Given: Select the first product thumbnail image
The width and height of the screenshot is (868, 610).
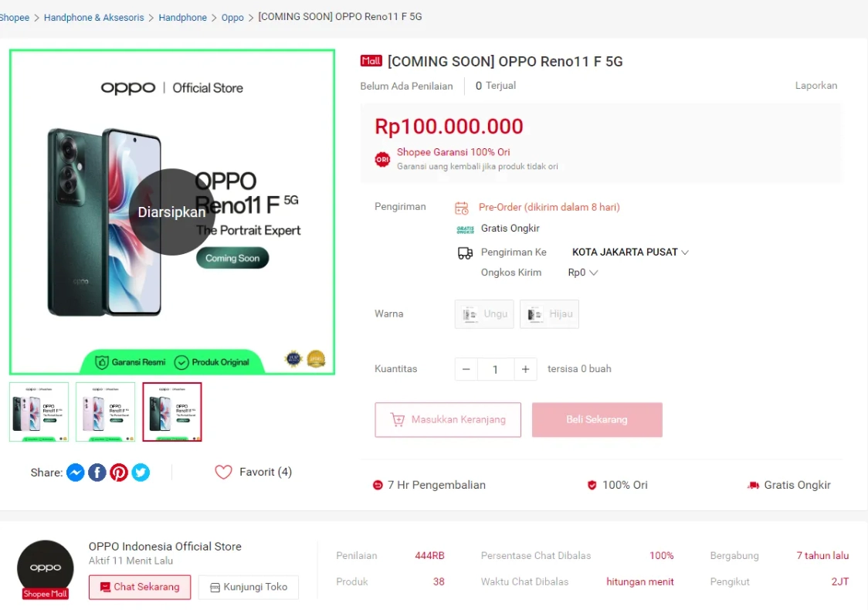Looking at the screenshot, I should (39, 412).
